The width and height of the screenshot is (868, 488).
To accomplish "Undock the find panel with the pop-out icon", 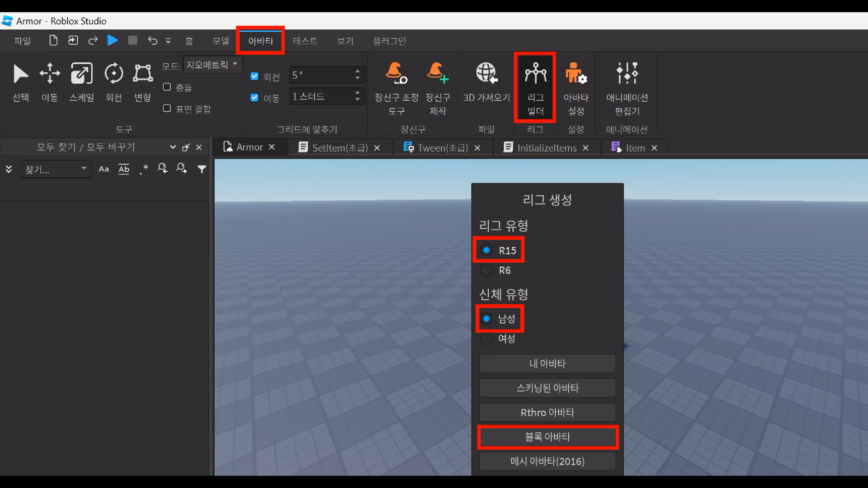I will click(x=186, y=147).
